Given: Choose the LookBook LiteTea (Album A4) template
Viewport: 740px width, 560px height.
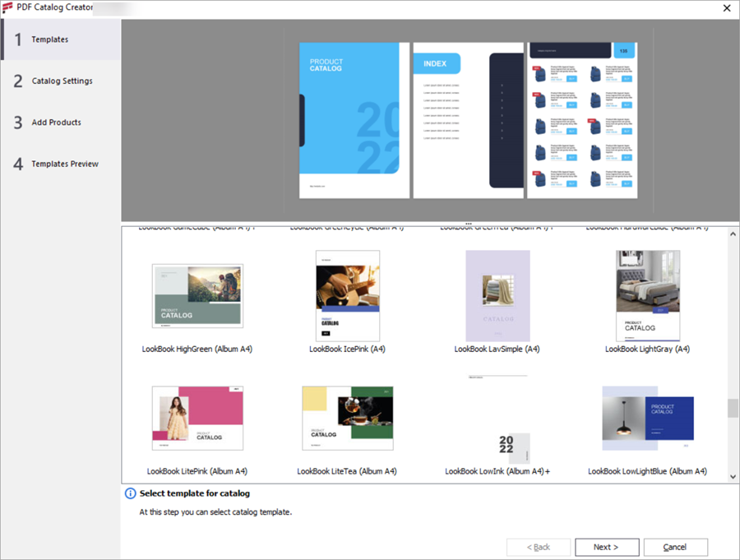Looking at the screenshot, I should point(347,418).
